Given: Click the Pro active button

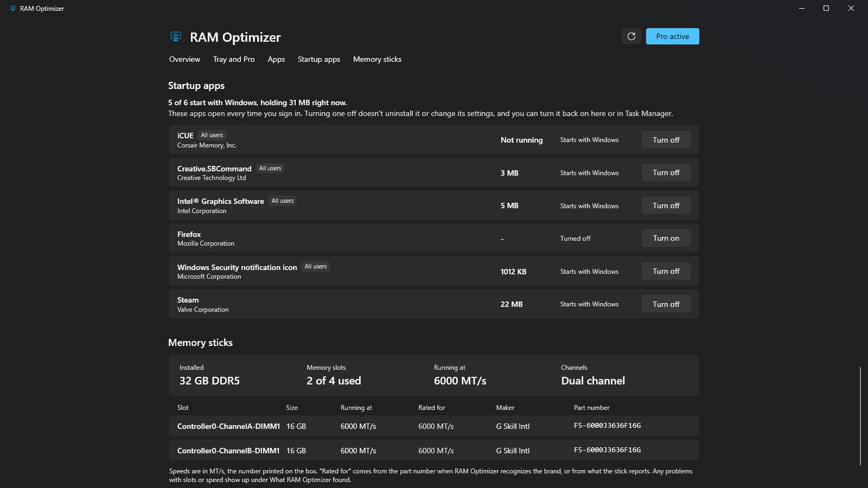Looking at the screenshot, I should tap(672, 36).
